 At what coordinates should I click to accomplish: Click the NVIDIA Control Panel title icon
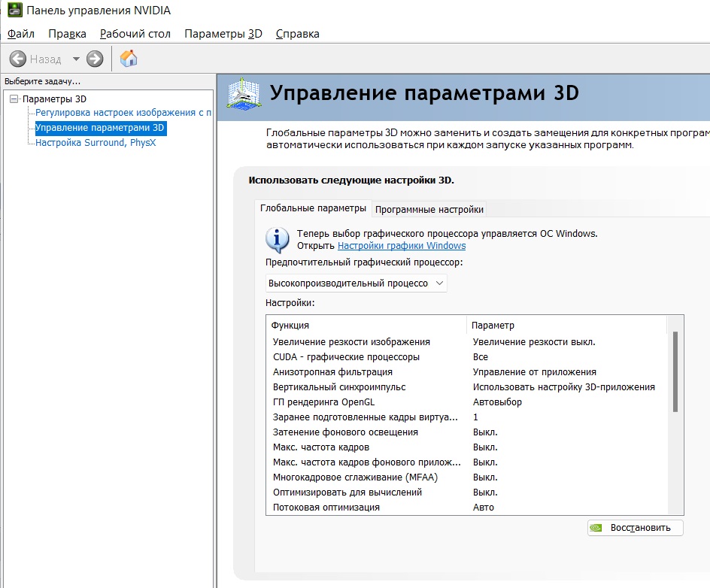click(x=15, y=10)
